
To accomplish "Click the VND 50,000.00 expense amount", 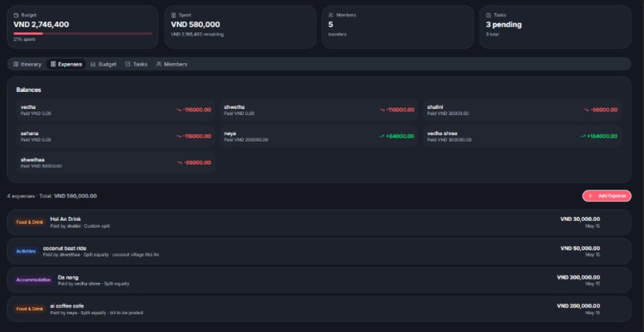I will [580, 249].
